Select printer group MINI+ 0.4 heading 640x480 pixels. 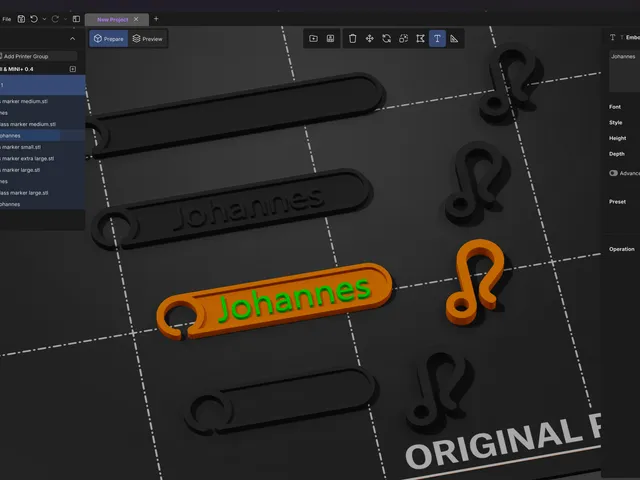[17, 69]
